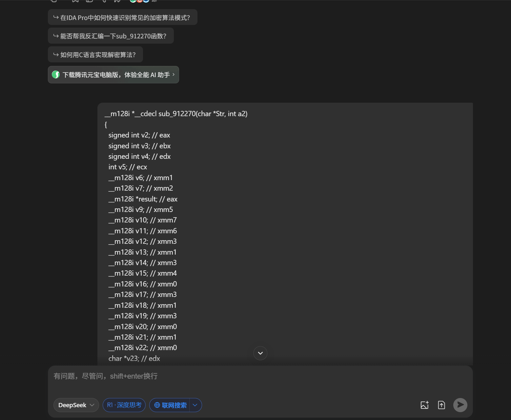Viewport: 511px width, 420px height.
Task: Click the message input field placeholder
Action: click(105, 376)
